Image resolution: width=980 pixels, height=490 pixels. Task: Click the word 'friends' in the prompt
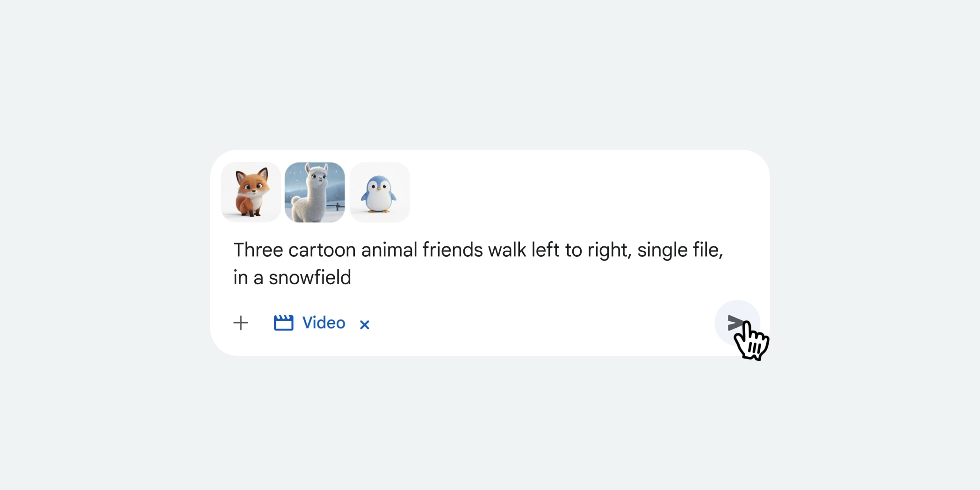(453, 250)
